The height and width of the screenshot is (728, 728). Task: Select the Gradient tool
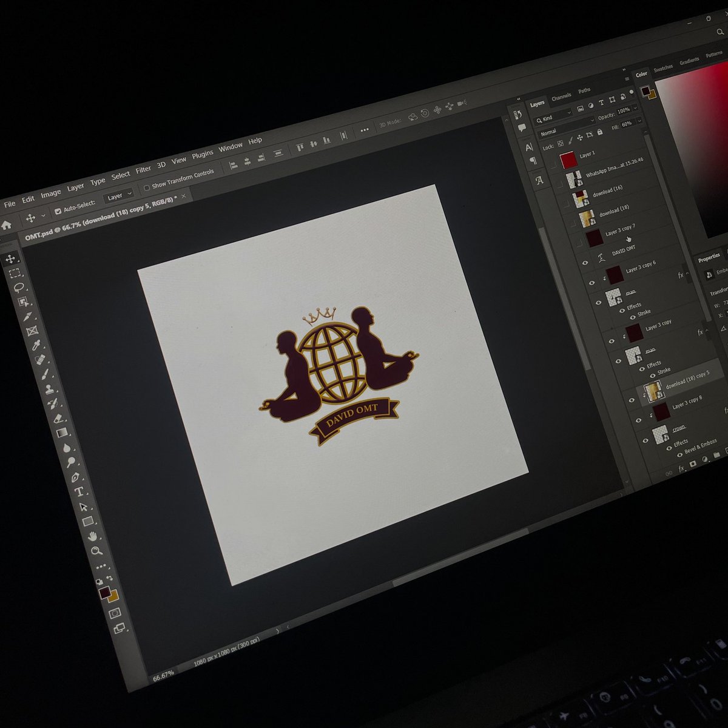click(62, 433)
